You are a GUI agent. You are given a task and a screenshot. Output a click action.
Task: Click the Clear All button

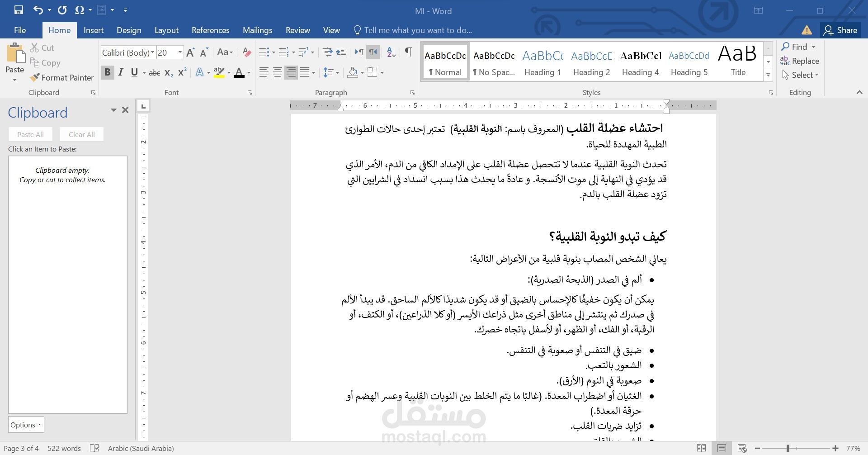click(x=82, y=134)
